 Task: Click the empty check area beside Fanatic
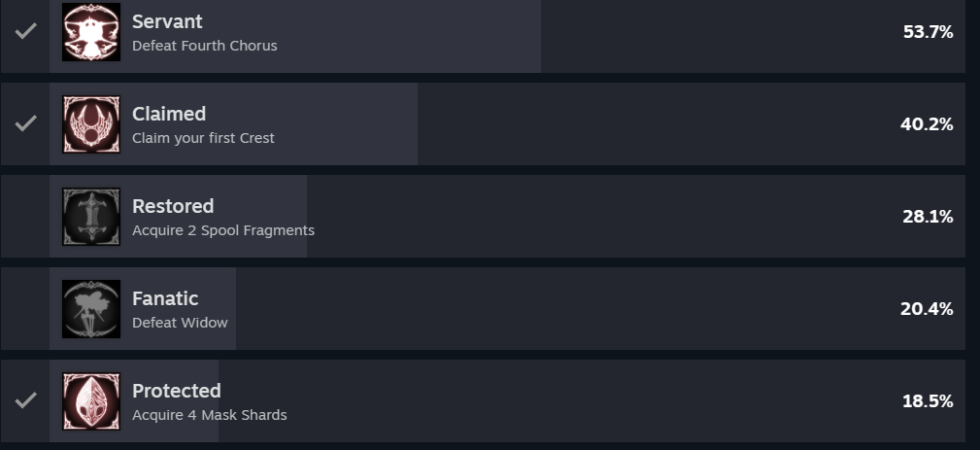tap(25, 308)
